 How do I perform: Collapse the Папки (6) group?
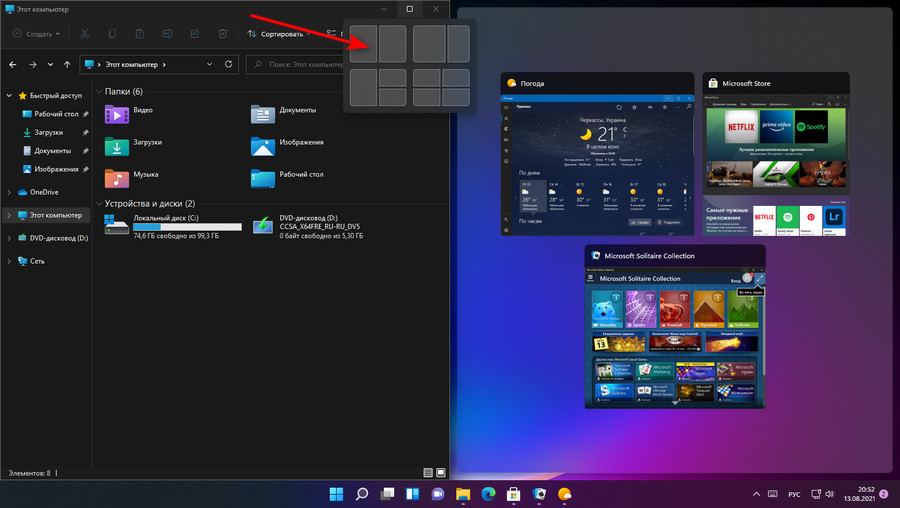coord(99,91)
